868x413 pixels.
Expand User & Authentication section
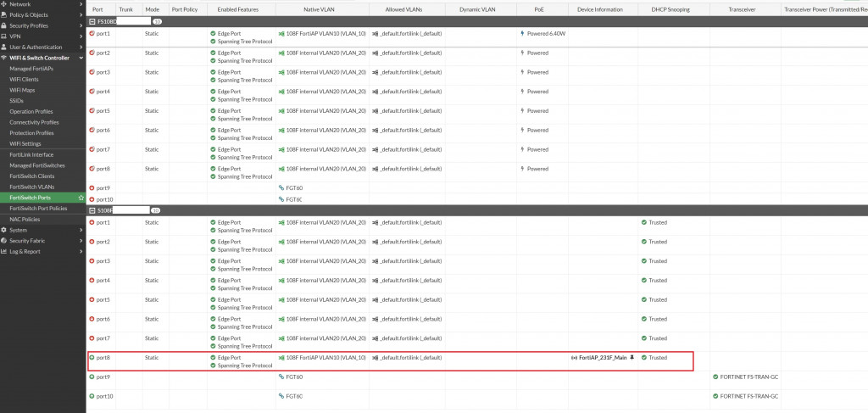click(x=81, y=47)
